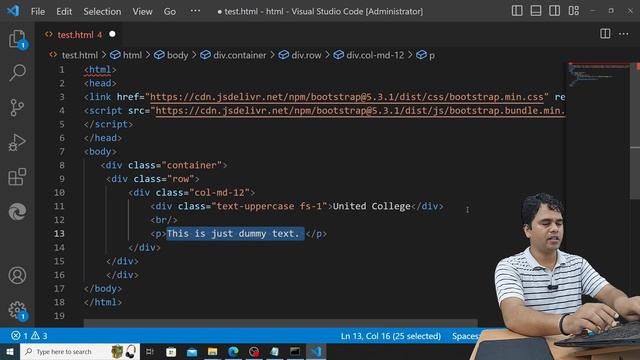Open the warnings count in status bar
The height and width of the screenshot is (360, 640).
tap(40, 336)
